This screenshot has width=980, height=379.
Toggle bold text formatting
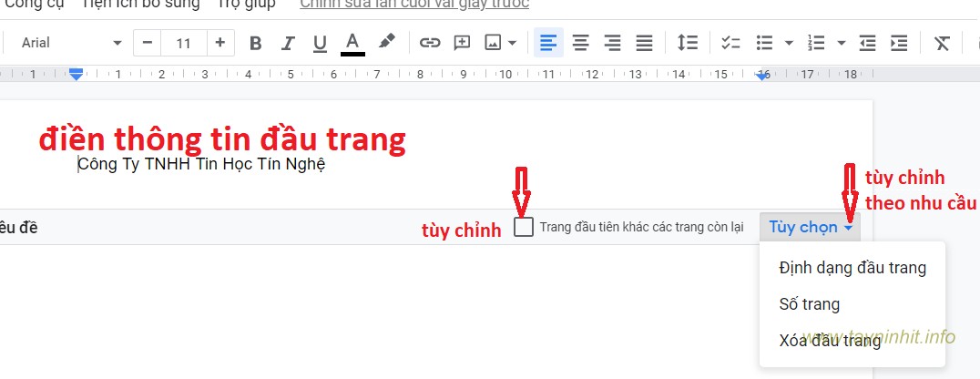click(x=256, y=43)
